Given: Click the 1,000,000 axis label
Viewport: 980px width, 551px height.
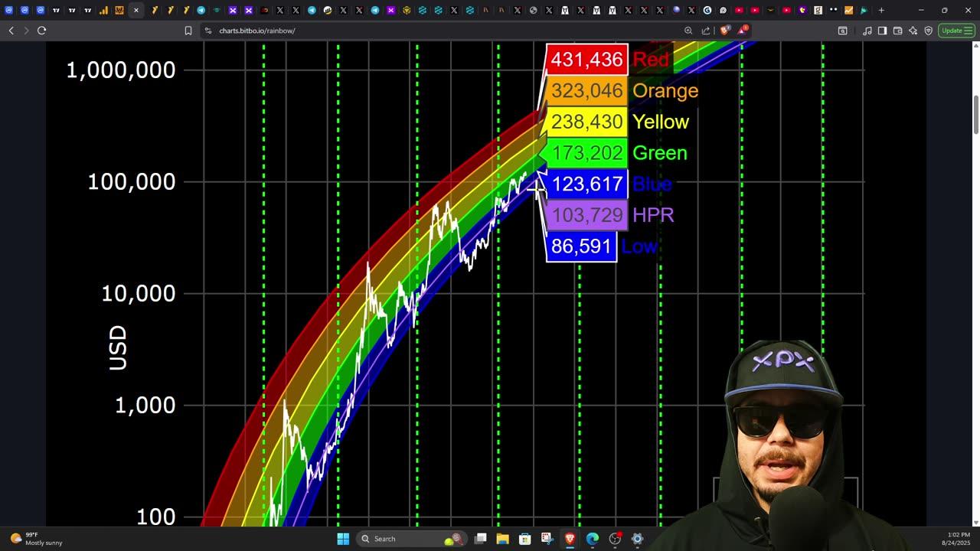Looking at the screenshot, I should pyautogui.click(x=121, y=70).
